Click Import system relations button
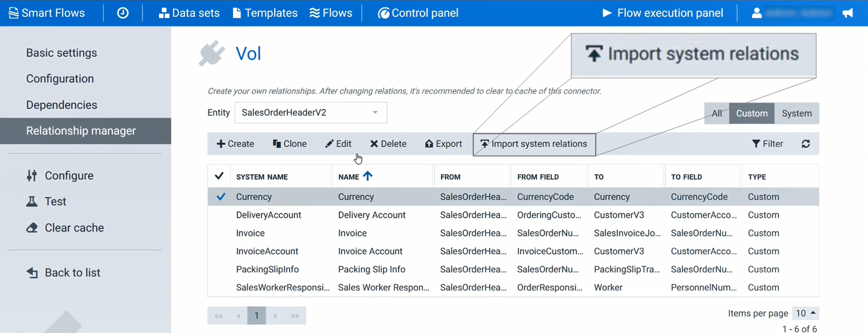This screenshot has width=868, height=333. click(x=534, y=144)
